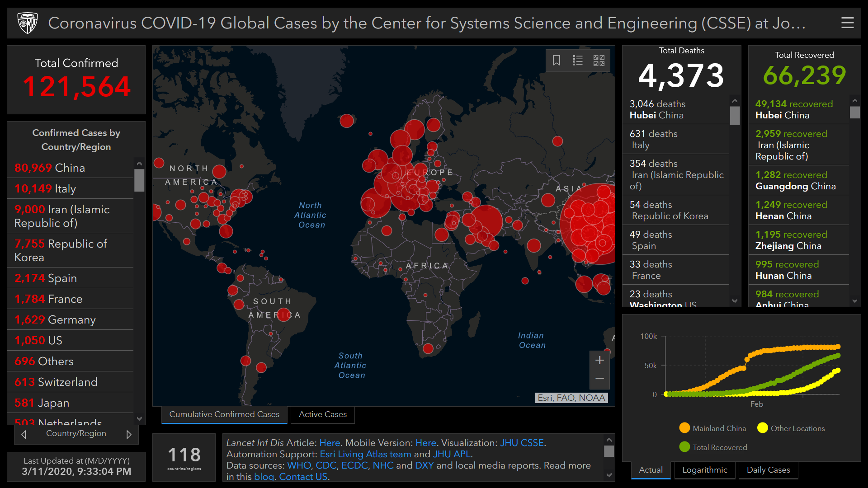Open Lancet article 'Here' link

pyautogui.click(x=330, y=443)
